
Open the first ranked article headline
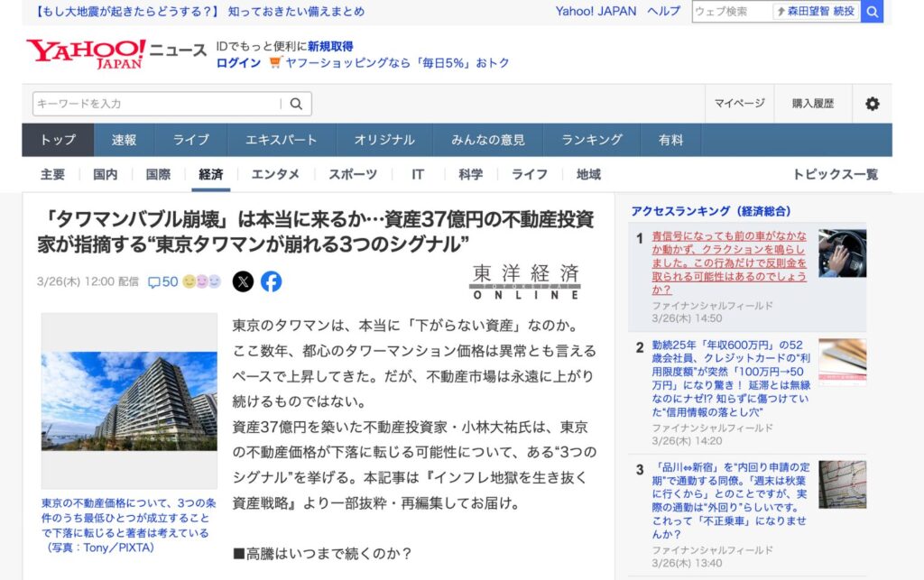click(x=729, y=263)
